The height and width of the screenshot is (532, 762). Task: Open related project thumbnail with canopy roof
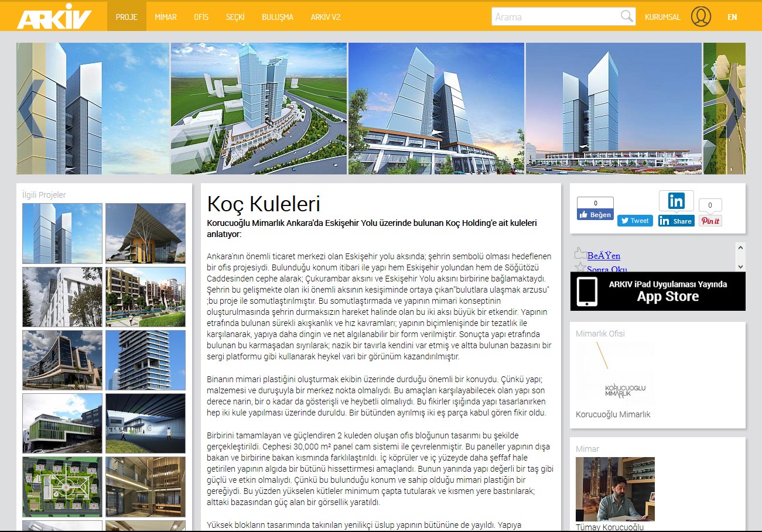(145, 234)
